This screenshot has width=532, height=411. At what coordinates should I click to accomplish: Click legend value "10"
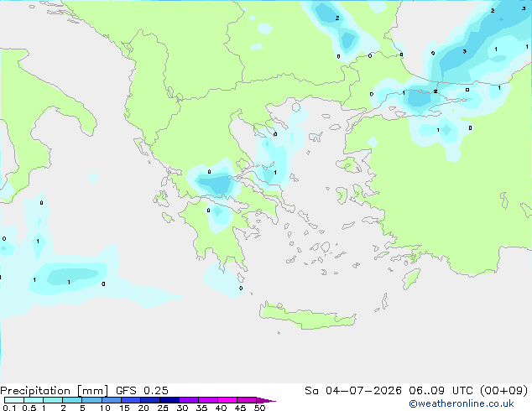[105, 408]
